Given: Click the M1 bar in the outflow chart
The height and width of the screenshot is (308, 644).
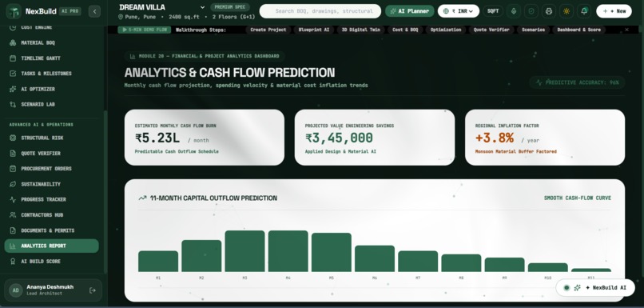Looking at the screenshot, I should pyautogui.click(x=158, y=261).
